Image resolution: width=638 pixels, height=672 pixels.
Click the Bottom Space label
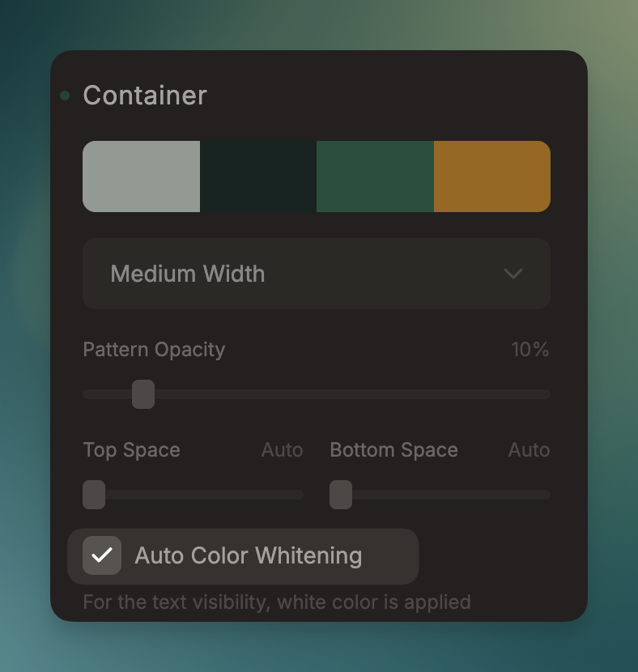pos(393,450)
